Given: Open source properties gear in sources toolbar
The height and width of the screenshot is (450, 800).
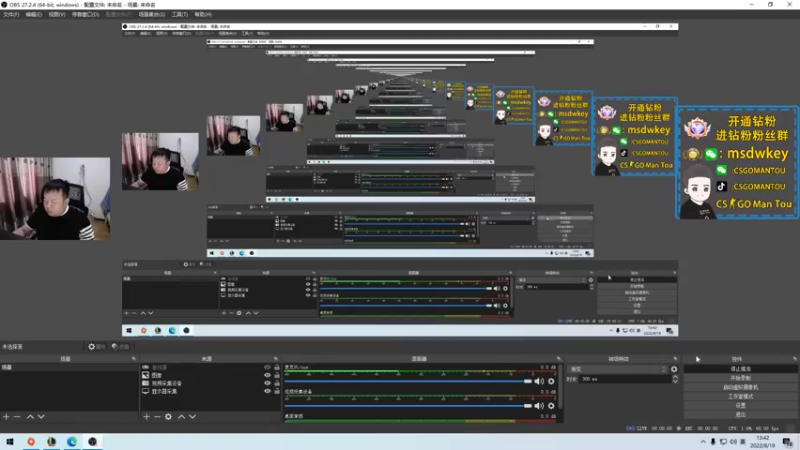Looking at the screenshot, I should coord(168,417).
